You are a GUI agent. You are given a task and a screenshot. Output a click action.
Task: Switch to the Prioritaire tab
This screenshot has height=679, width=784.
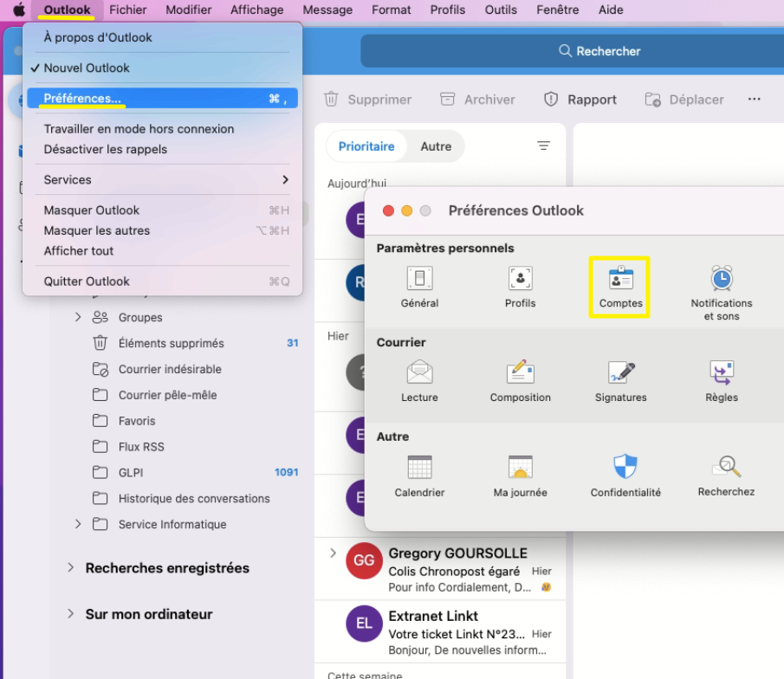tap(366, 146)
